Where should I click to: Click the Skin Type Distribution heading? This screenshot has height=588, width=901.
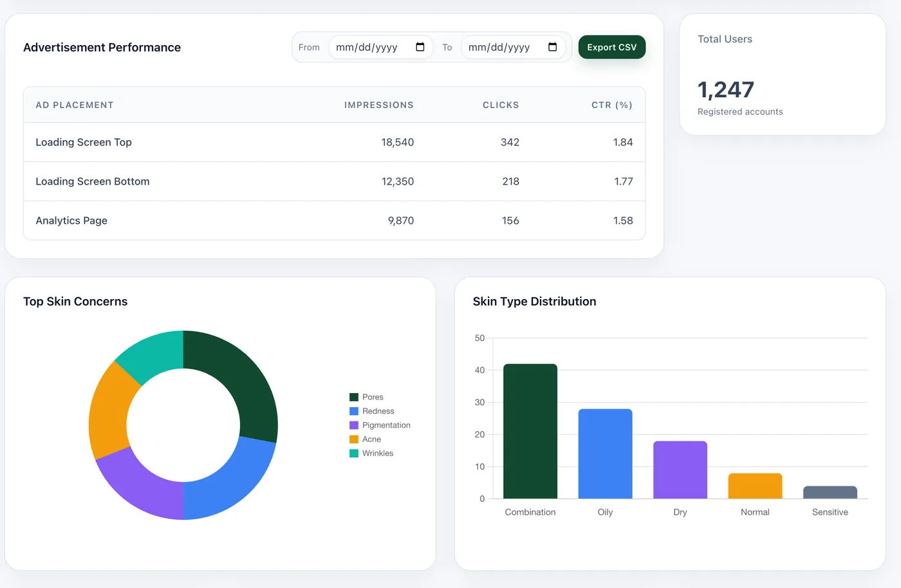point(534,302)
